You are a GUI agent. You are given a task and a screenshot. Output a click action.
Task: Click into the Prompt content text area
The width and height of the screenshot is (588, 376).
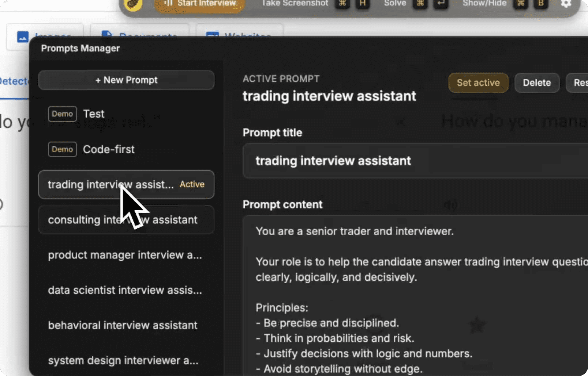pos(415,296)
